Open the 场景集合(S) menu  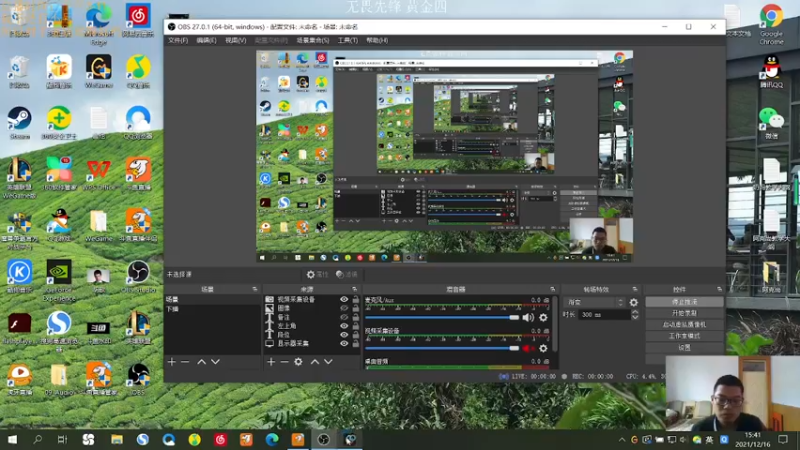[x=313, y=40]
